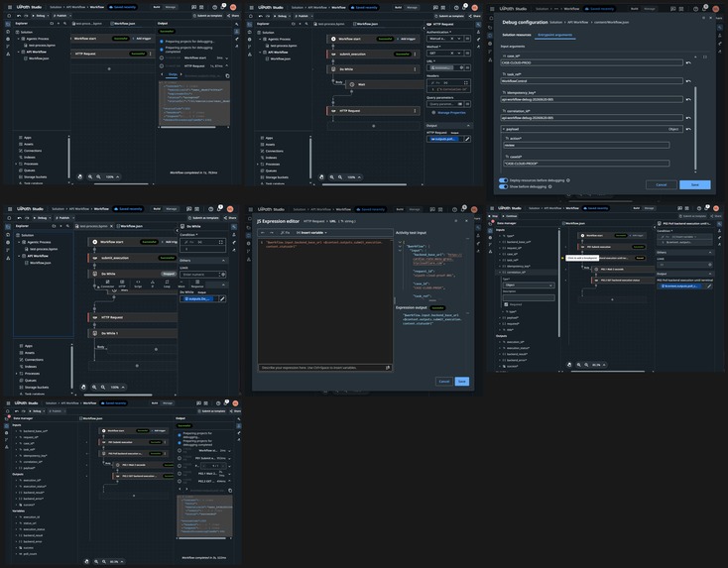This screenshot has height=568, width=728.
Task: Open test-process.bpmn tab in HTTP Request properties window
Action: click(329, 24)
